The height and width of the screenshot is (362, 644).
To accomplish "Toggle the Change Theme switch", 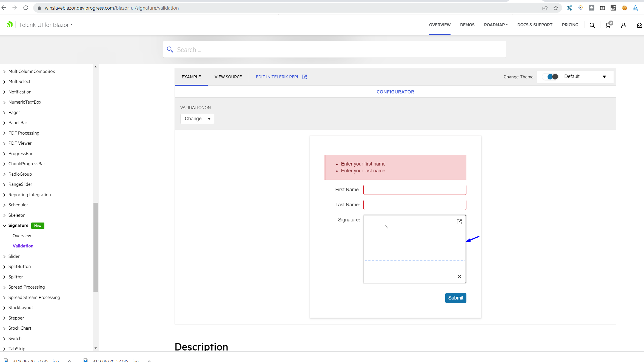I will pos(550,77).
